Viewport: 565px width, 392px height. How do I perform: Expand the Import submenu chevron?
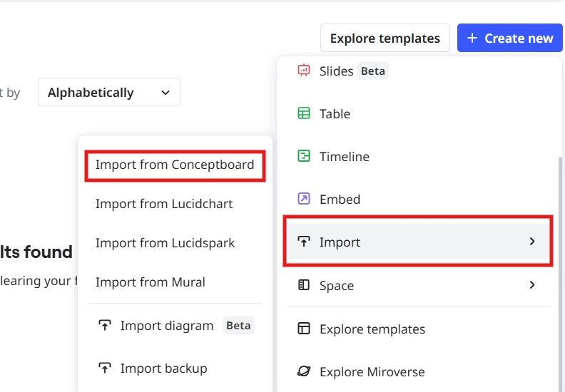pyautogui.click(x=532, y=242)
